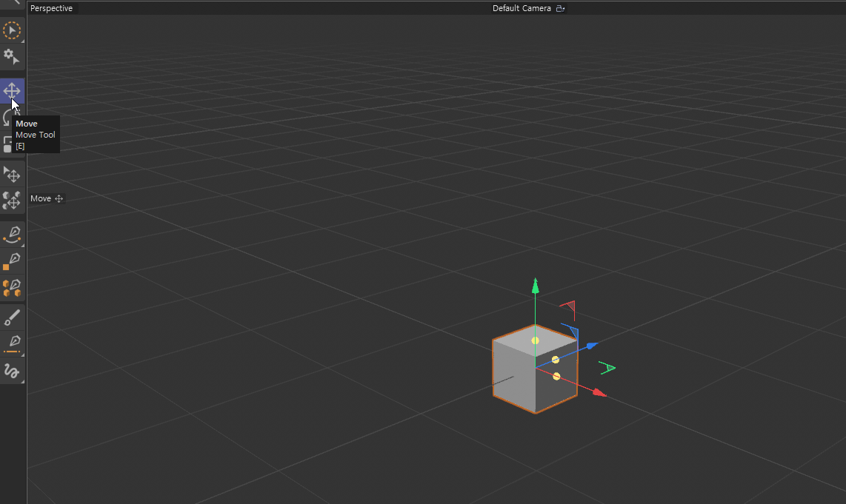Open the Default Camera label
This screenshot has width=846, height=504.
point(522,8)
